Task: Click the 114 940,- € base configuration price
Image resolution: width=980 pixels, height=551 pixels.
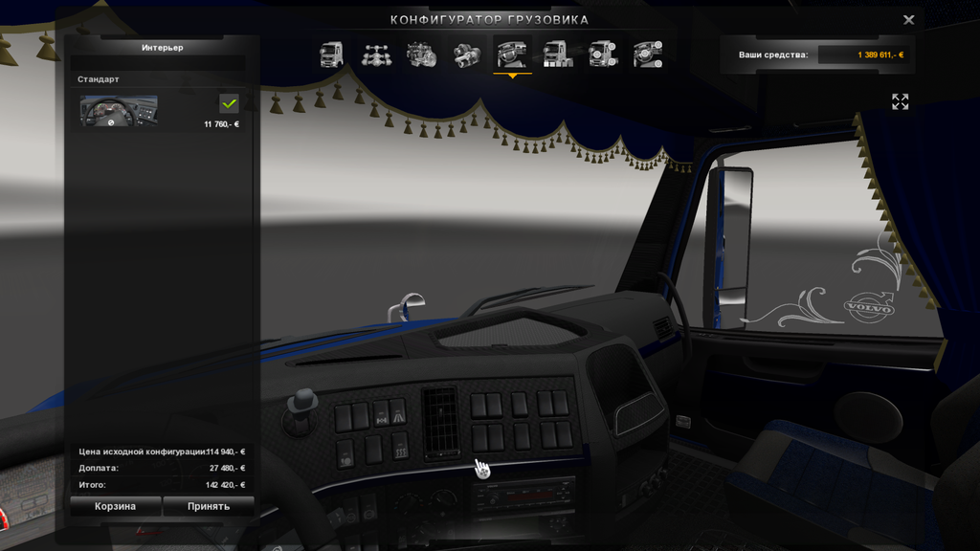Action: pyautogui.click(x=227, y=452)
